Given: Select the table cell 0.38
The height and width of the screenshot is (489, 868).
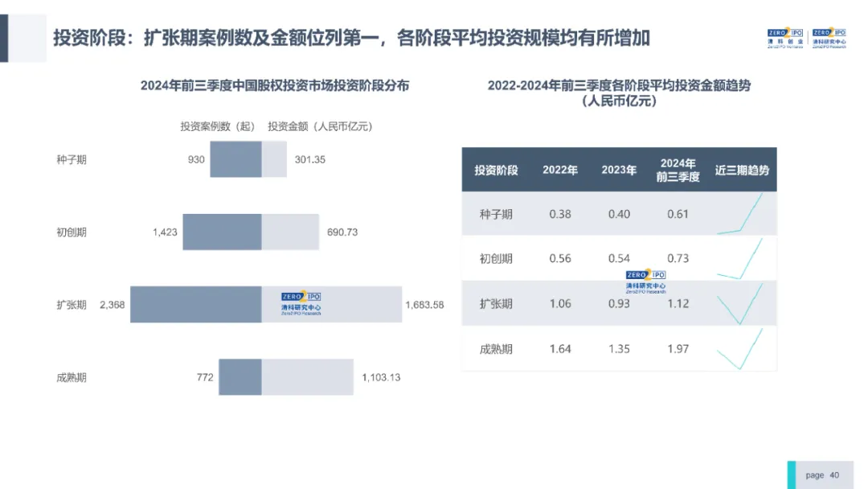Looking at the screenshot, I should pos(560,214).
